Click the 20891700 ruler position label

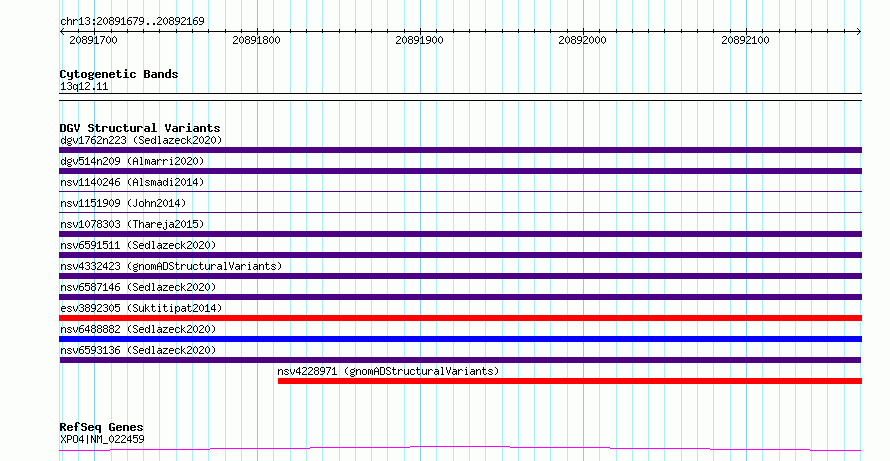point(93,40)
